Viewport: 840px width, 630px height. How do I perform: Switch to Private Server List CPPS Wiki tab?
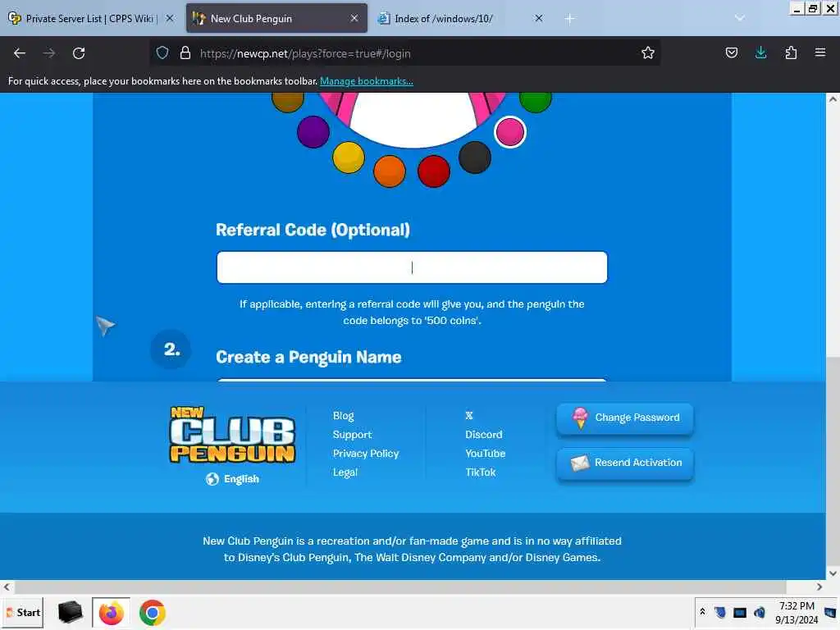(x=91, y=18)
